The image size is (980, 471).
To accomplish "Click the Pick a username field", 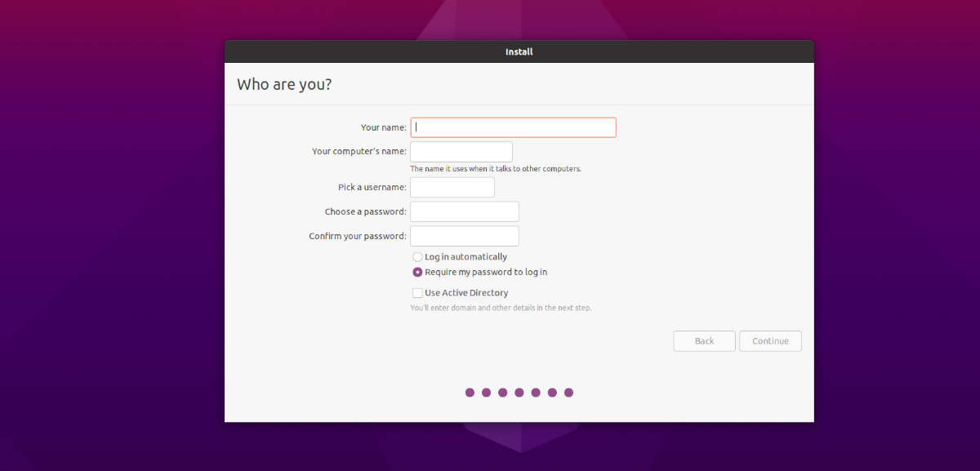I will tap(452, 188).
